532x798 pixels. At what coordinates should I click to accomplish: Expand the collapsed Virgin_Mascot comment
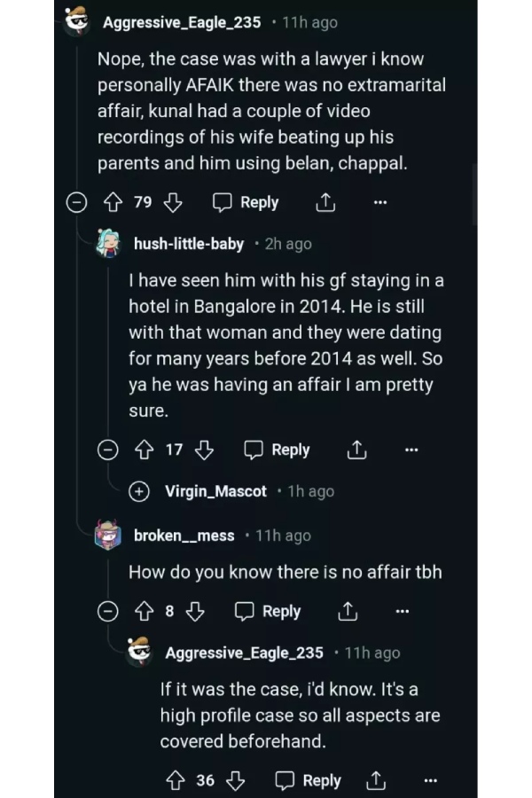139,491
